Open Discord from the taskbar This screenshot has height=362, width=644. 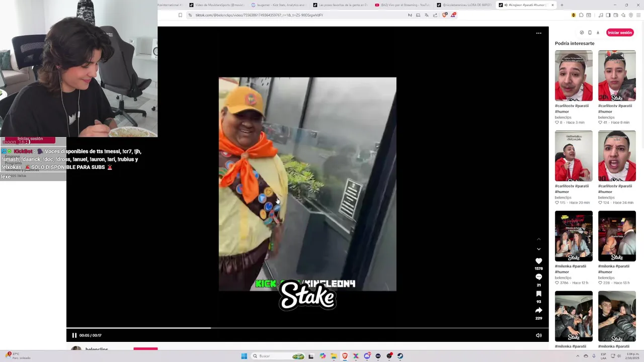[367, 356]
